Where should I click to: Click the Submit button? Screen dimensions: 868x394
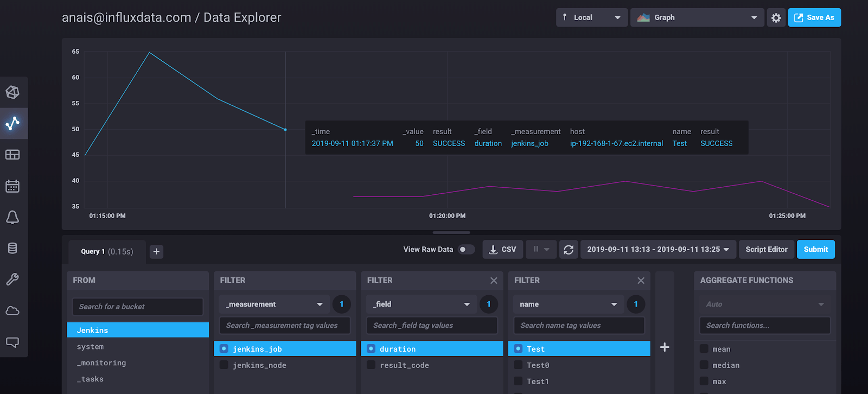(815, 250)
